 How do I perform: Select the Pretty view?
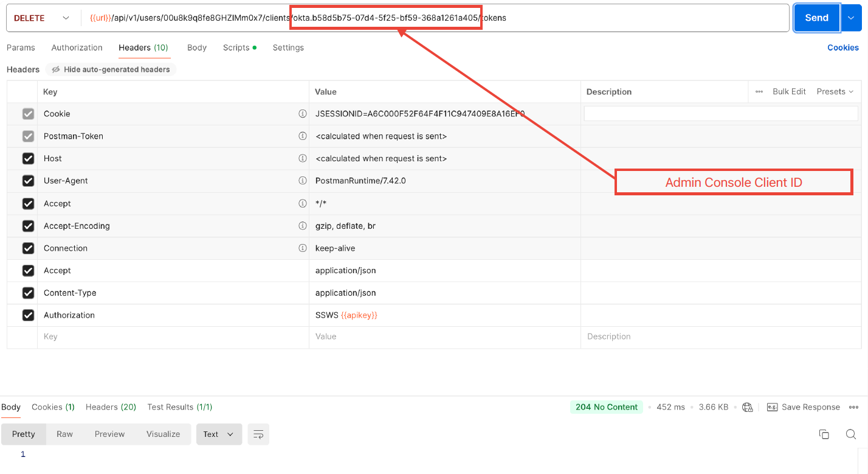click(x=24, y=434)
